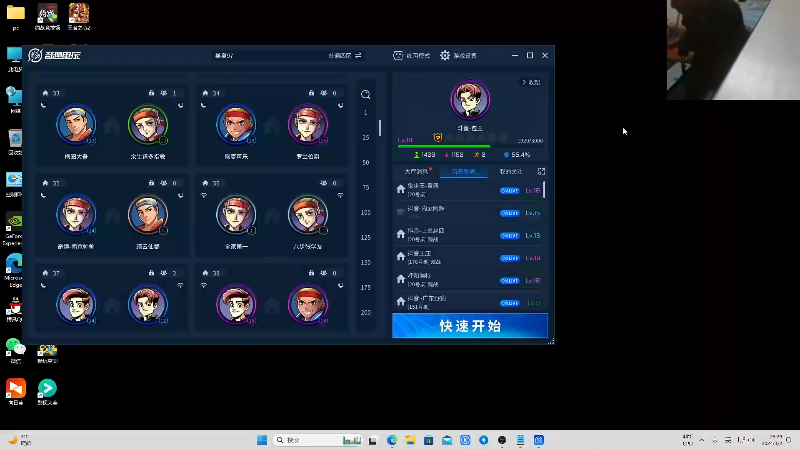Open the Tencent QQ penguin desktop icon
Screen dimensions: 800x450
[14, 310]
